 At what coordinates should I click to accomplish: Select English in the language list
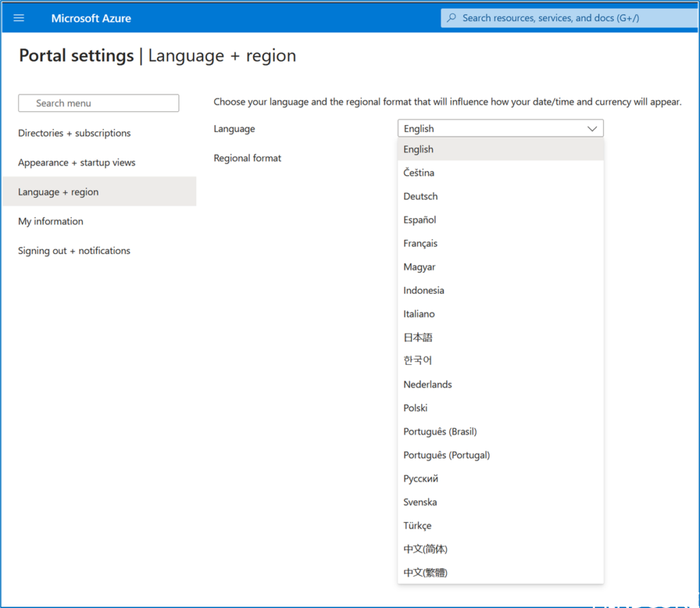pos(418,150)
